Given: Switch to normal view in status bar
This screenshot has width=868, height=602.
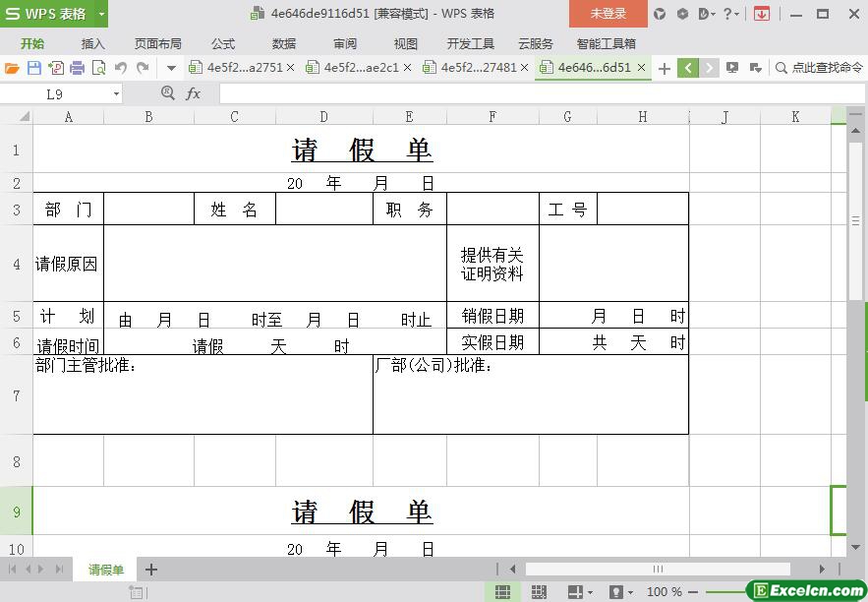Looking at the screenshot, I should [x=502, y=592].
